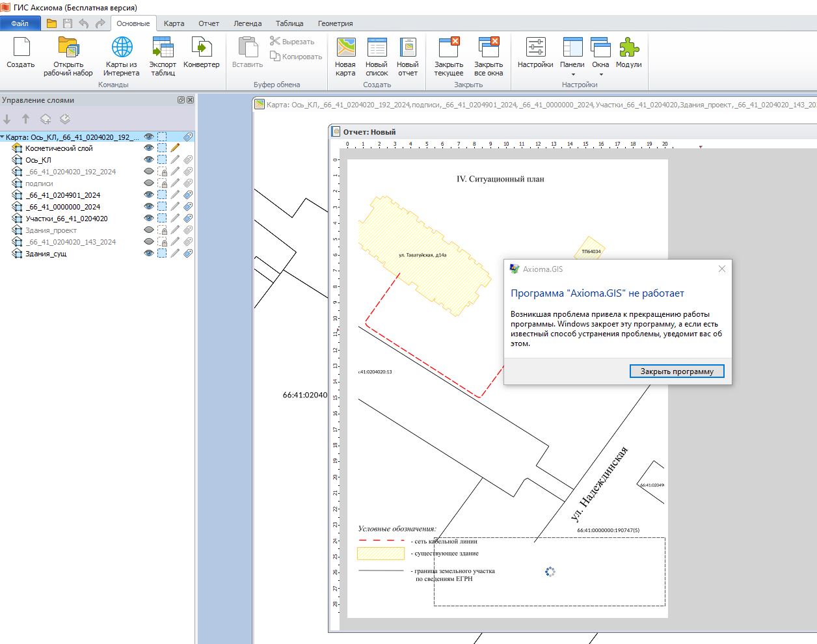
Task: Open the Окна dropdown
Action: coord(600,56)
